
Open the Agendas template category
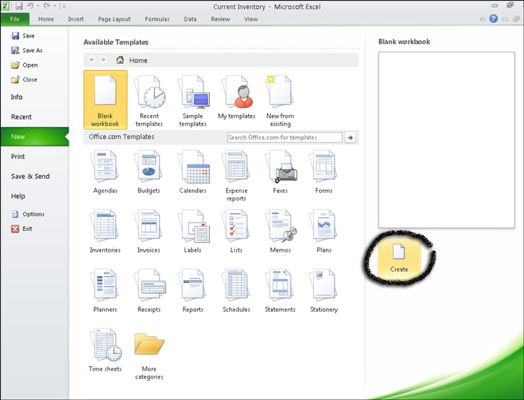click(x=105, y=172)
